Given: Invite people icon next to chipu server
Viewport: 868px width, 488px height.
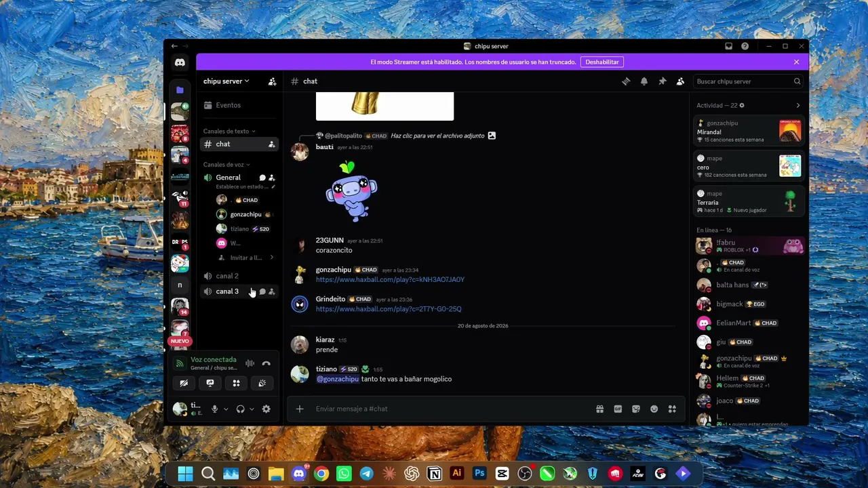Looking at the screenshot, I should coord(272,81).
